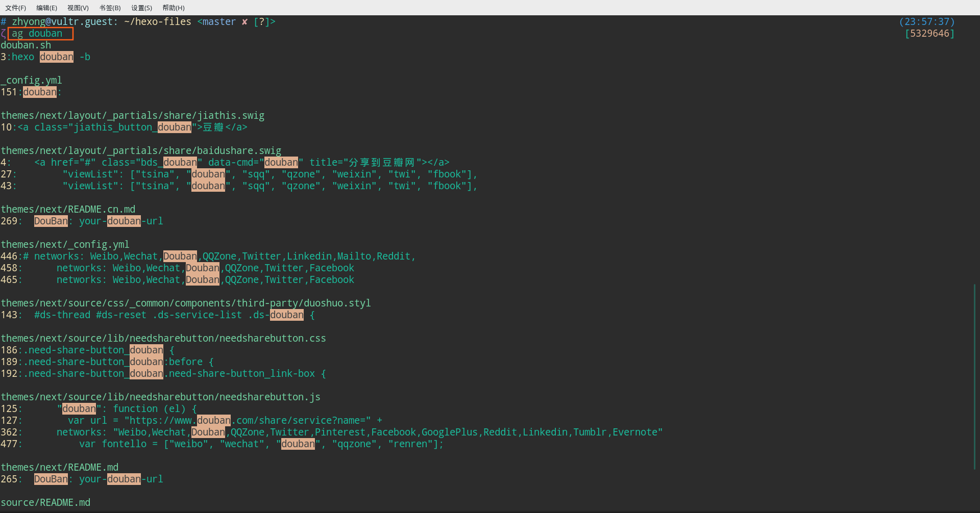Open the 视图(V) menu
Screen dimensions: 980x513
78,8
